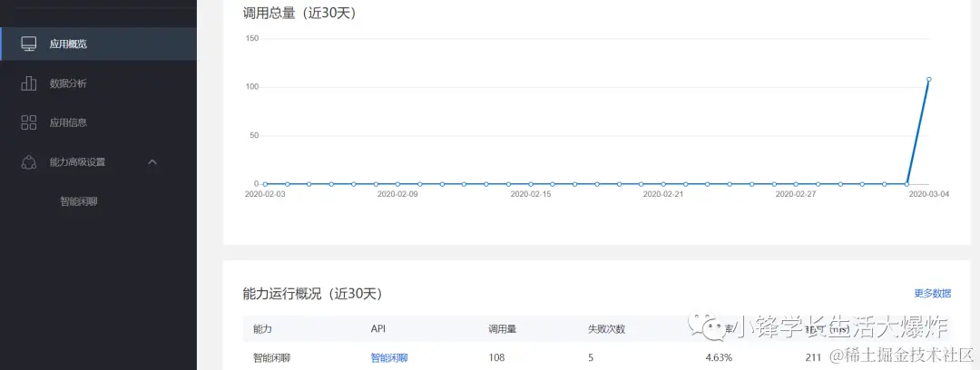Click the 2020-02-27 axis date label

[x=796, y=194]
